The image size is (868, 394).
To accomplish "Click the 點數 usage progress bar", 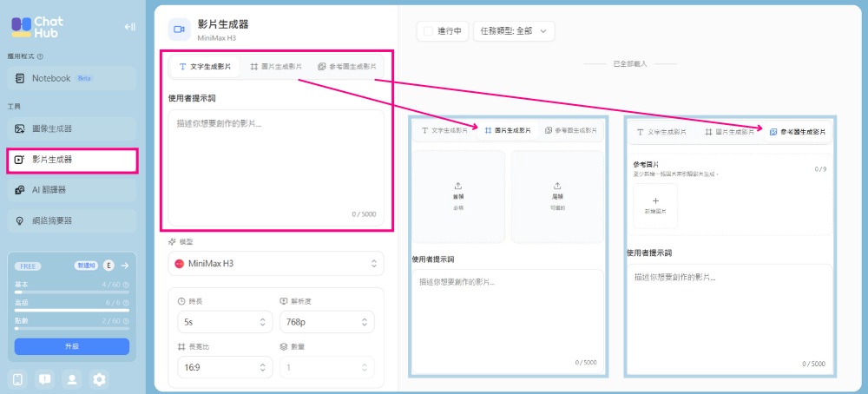I will tap(72, 328).
